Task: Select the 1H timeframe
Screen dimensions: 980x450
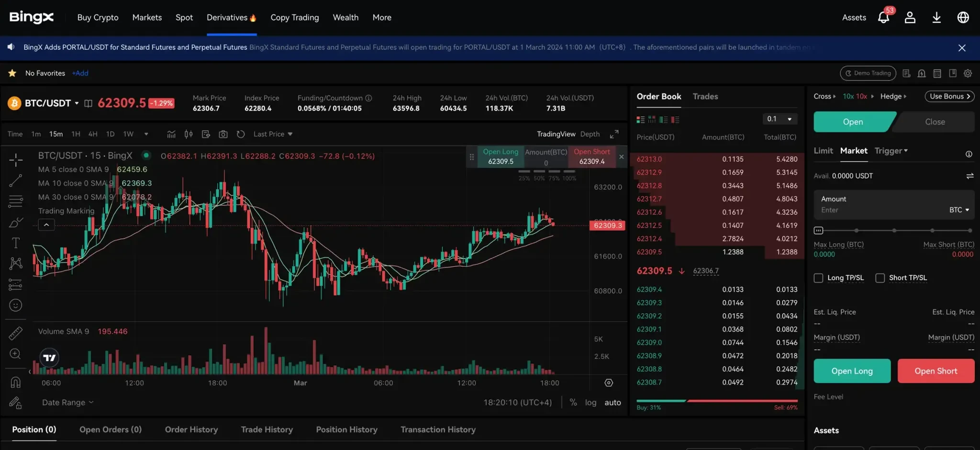Action: [76, 134]
